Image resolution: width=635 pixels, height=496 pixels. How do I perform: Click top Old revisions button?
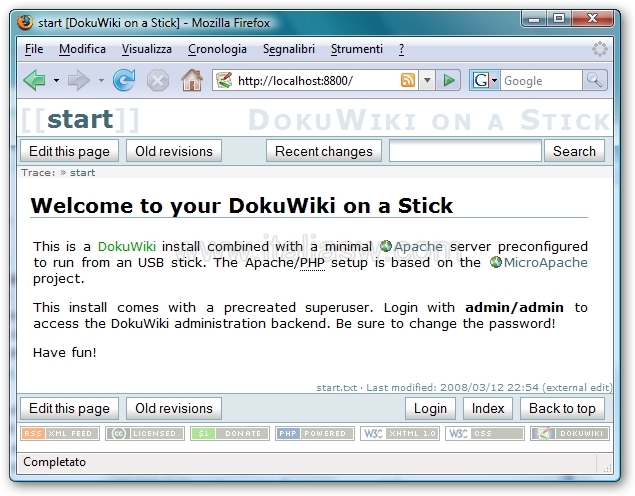pos(174,151)
